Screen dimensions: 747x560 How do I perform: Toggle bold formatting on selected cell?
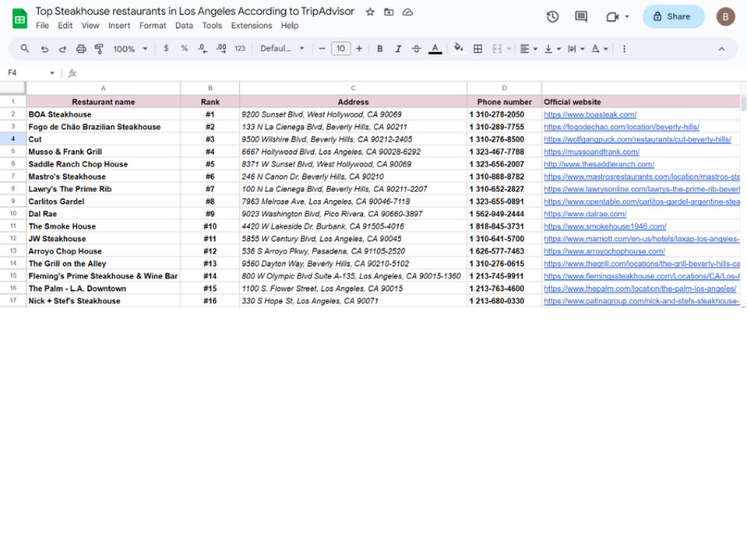pos(380,48)
